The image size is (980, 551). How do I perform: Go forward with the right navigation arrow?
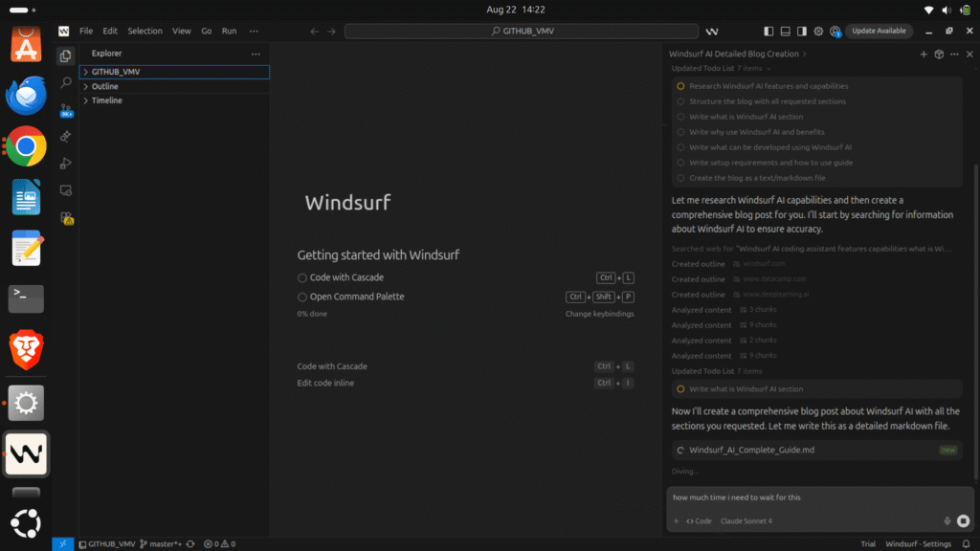coord(332,32)
